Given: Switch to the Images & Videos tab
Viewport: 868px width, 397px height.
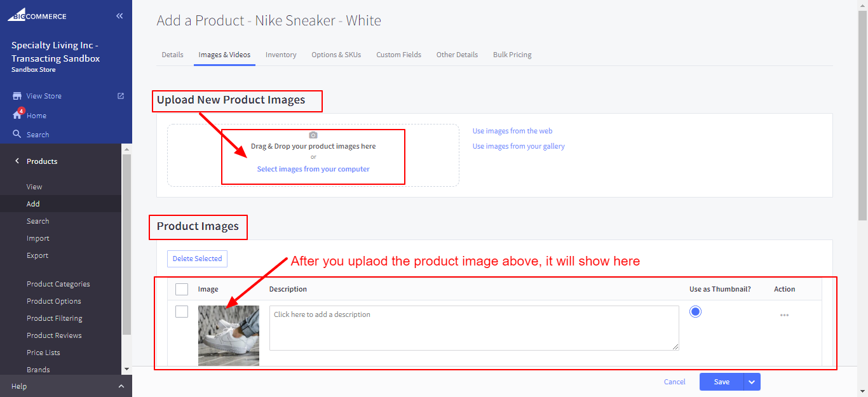Looking at the screenshot, I should click(224, 55).
